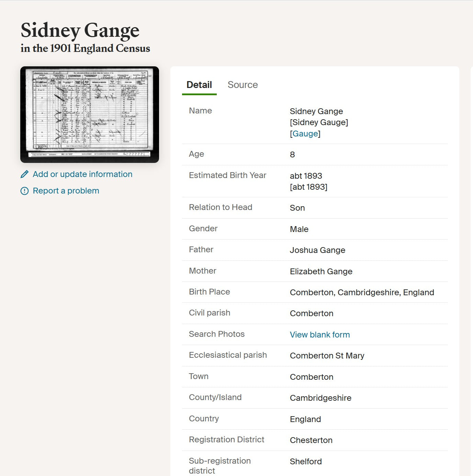This screenshot has width=473, height=476.
Task: Select mother's name Elizabeth Gange
Action: pyautogui.click(x=321, y=272)
